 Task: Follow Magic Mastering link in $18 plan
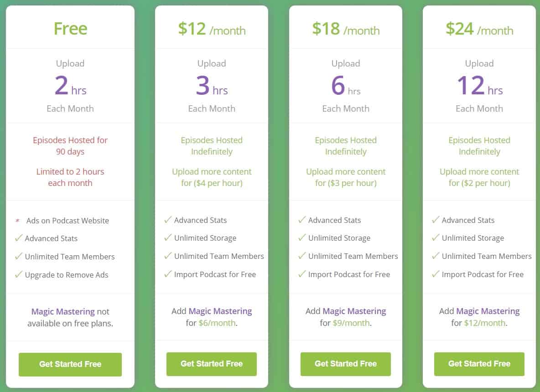[354, 311]
